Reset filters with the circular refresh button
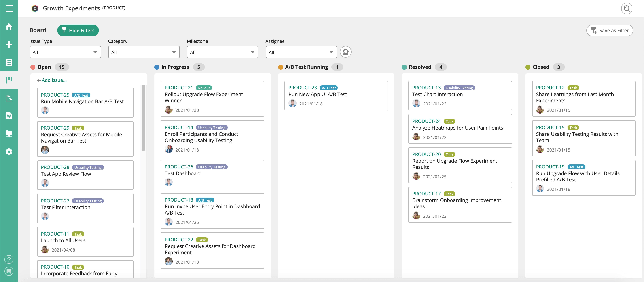This screenshot has width=644, height=282. coord(345,52)
